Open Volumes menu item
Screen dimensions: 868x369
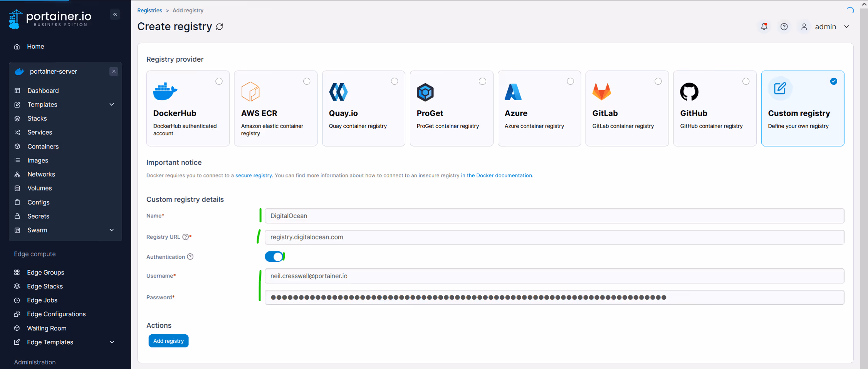[40, 188]
